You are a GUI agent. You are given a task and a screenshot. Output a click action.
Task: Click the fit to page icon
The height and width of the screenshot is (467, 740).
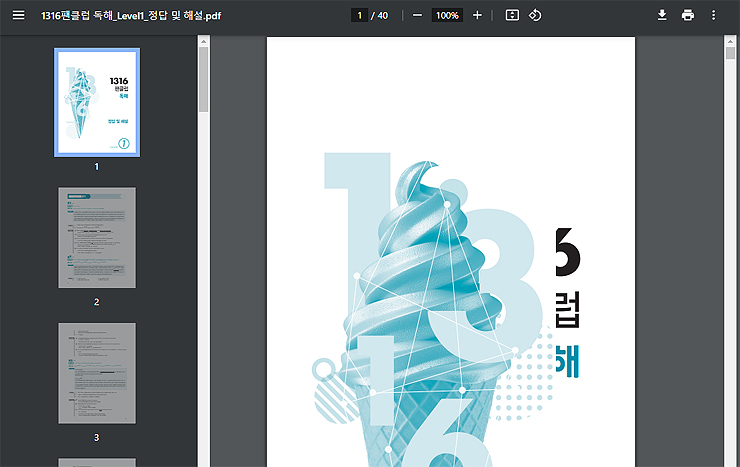512,16
